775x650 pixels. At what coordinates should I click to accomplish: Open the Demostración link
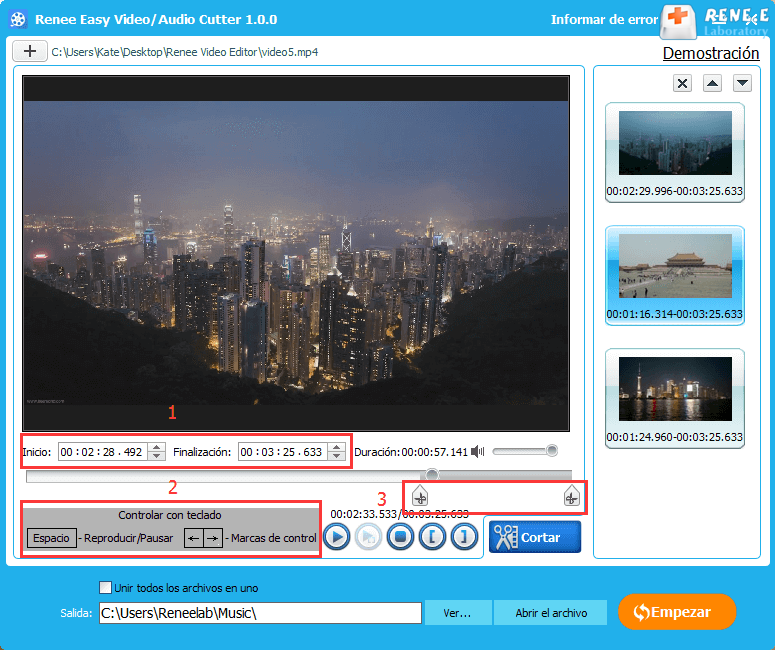[x=711, y=53]
